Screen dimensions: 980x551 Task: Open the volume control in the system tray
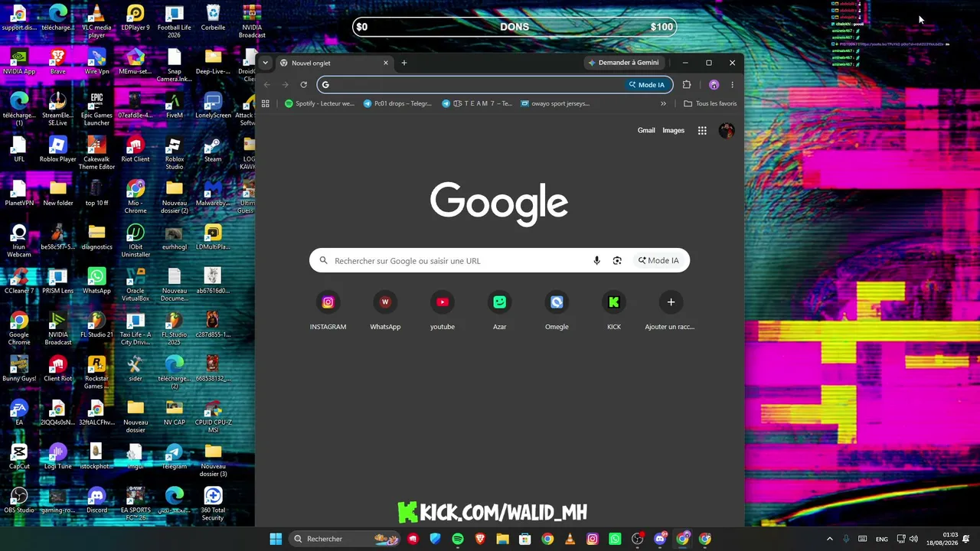(x=913, y=539)
